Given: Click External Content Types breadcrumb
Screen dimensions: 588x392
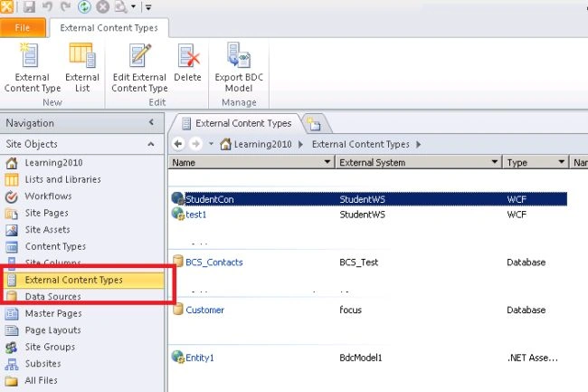Looking at the screenshot, I should click(360, 144).
